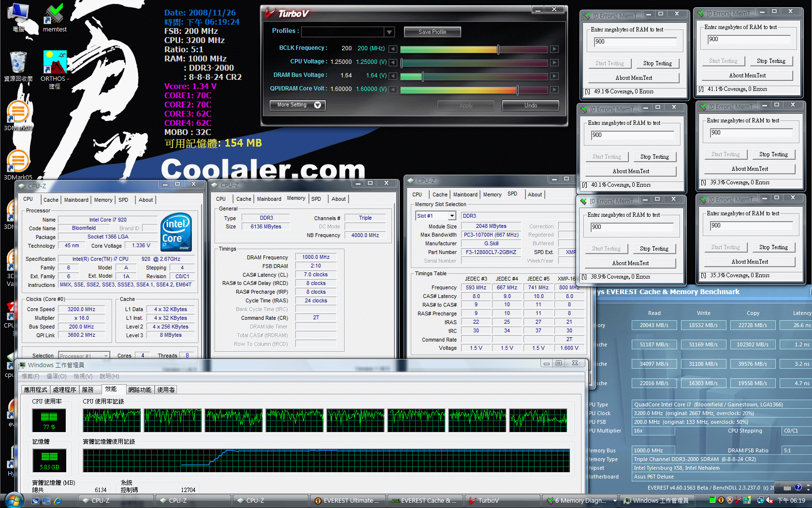Click Save Profile in TurboV
This screenshot has height=508, width=812.
[x=432, y=32]
